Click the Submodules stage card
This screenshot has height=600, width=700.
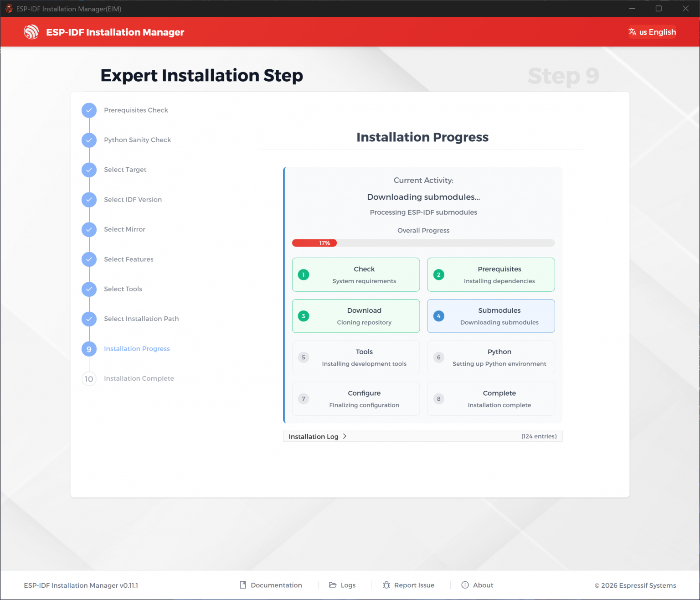(x=491, y=316)
